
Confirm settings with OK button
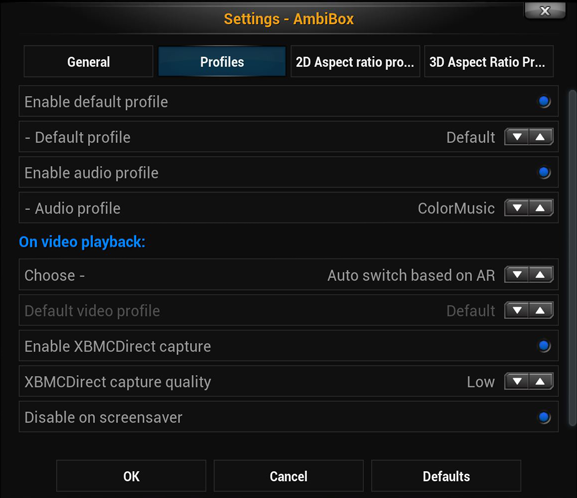(x=131, y=476)
